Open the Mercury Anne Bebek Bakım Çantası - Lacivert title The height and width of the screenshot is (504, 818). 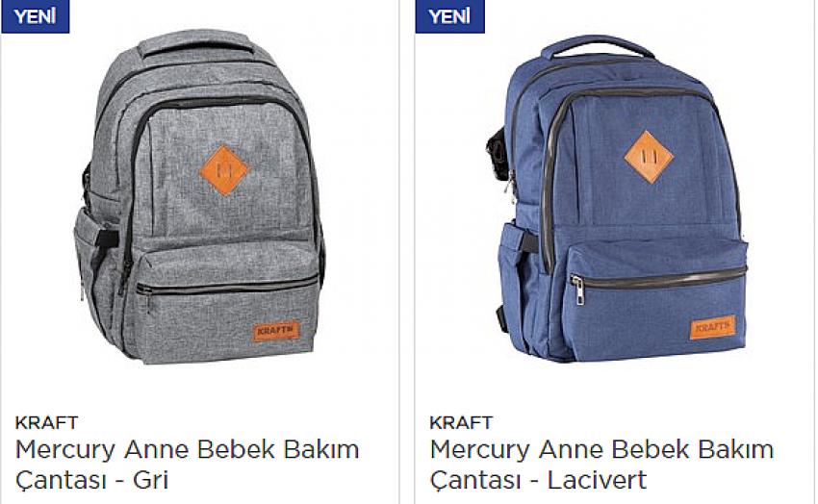(601, 465)
